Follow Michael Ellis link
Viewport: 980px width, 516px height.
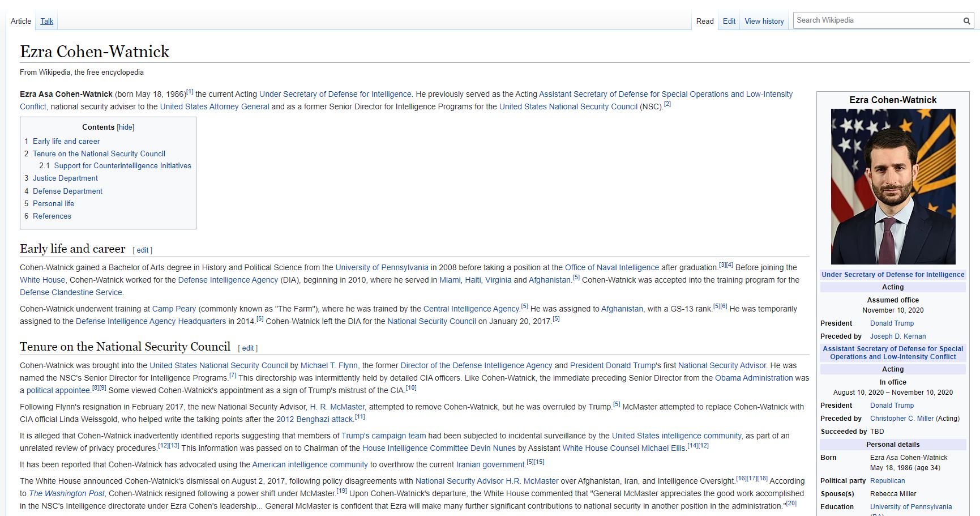click(x=663, y=448)
